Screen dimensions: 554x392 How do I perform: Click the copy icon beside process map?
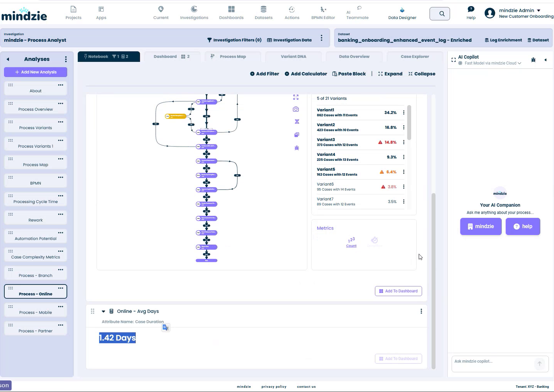click(x=297, y=135)
